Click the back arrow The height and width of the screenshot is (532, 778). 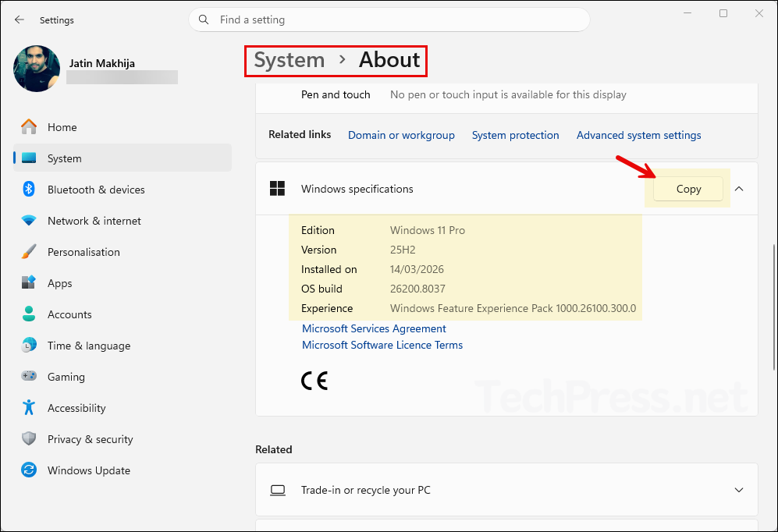(x=19, y=20)
